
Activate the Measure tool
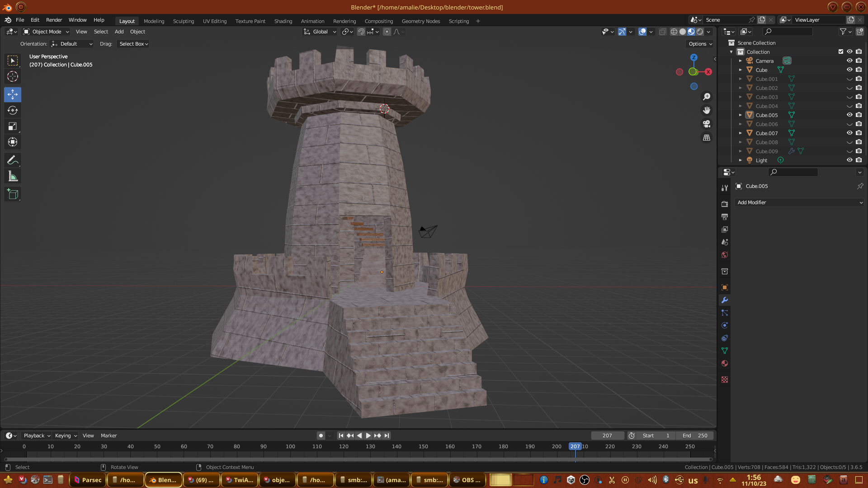point(13,177)
